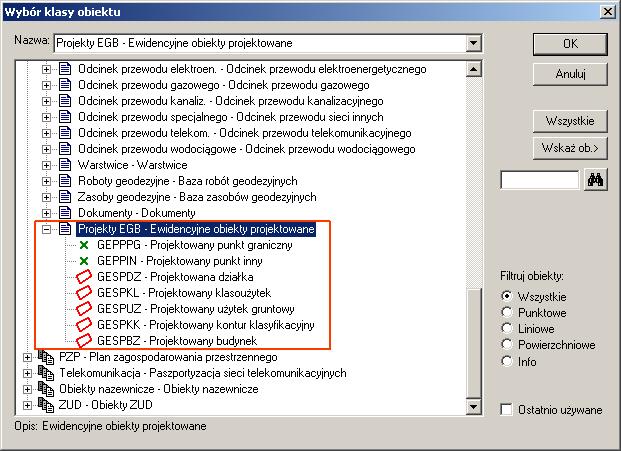Viewport: 621px width, 451px height.
Task: Click stacked pages icon beside ZUD
Action: pyautogui.click(x=46, y=405)
